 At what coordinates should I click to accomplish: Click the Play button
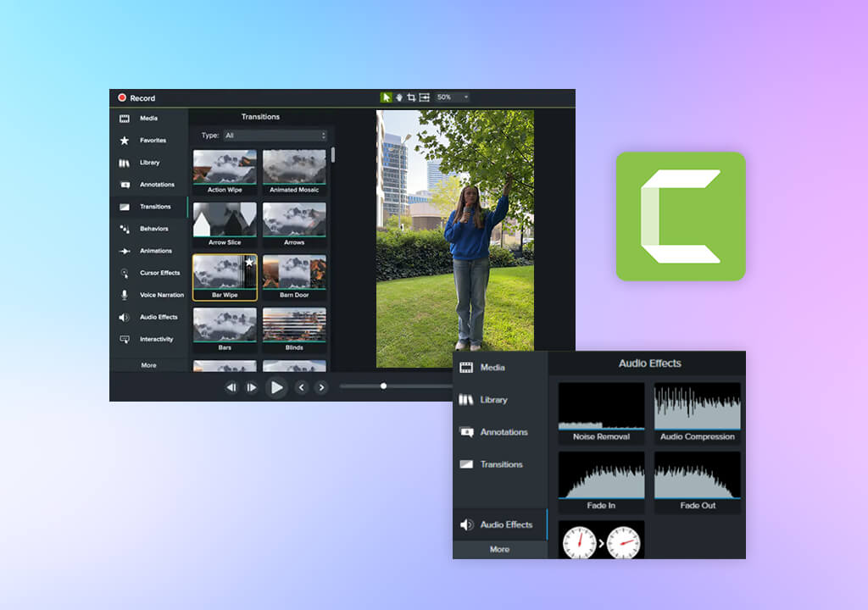point(275,387)
